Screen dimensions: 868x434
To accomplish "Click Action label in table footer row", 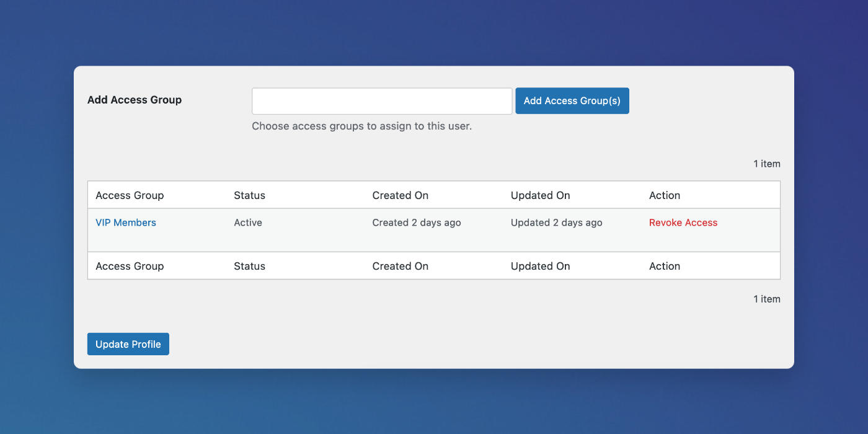I will (x=665, y=266).
